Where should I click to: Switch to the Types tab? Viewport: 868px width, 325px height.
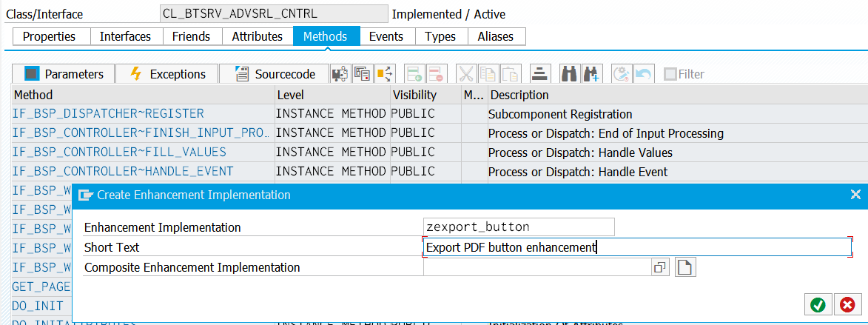[x=440, y=36]
